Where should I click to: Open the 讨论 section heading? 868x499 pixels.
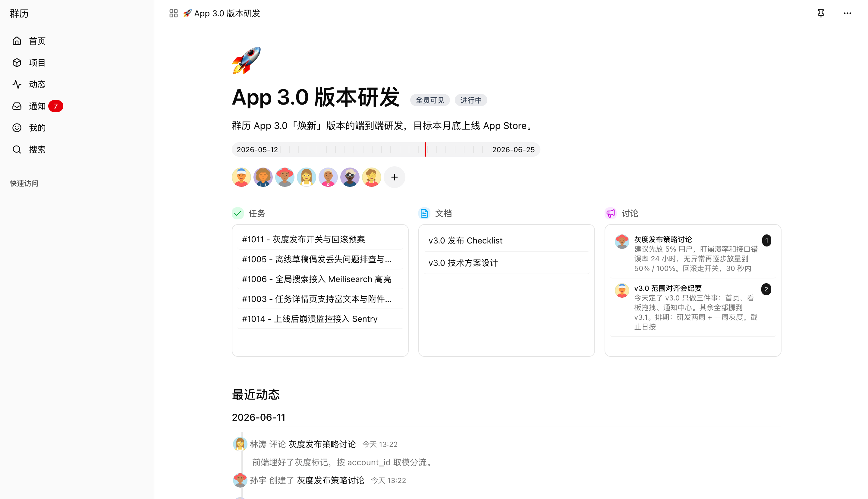630,214
